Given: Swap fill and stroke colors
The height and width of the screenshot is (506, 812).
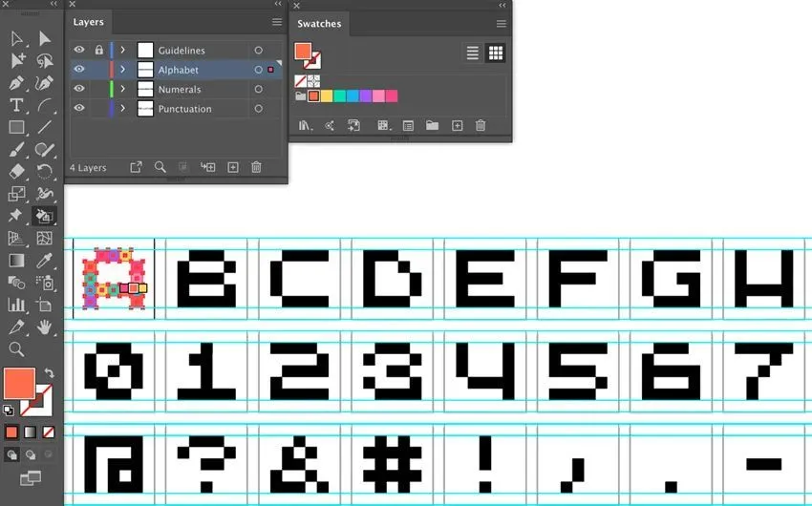Looking at the screenshot, I should tap(49, 372).
